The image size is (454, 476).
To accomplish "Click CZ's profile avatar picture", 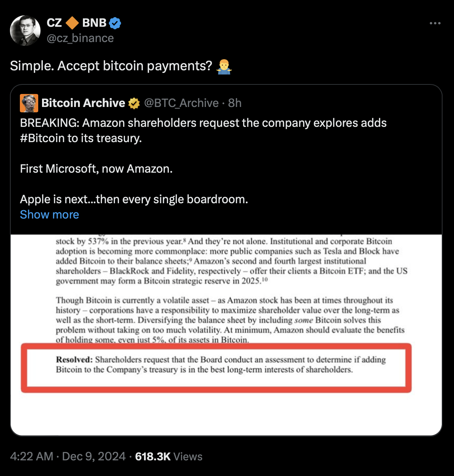I will point(25,31).
